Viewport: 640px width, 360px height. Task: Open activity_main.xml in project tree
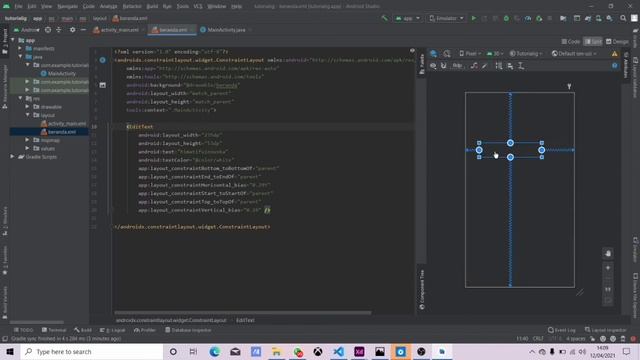pyautogui.click(x=64, y=123)
